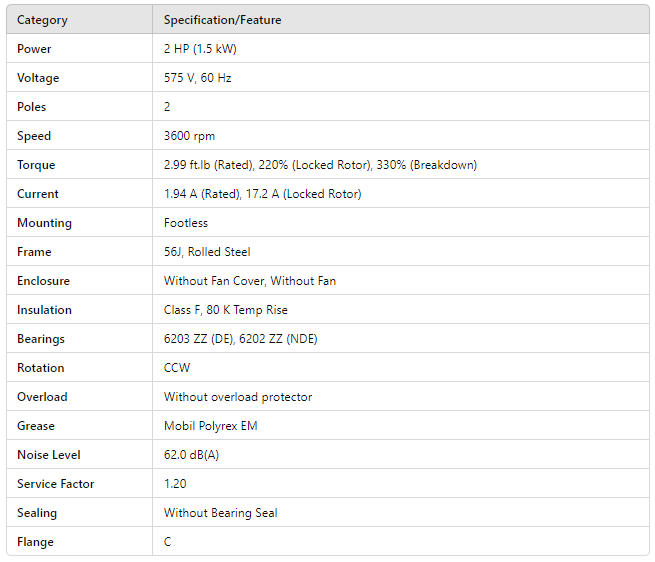Screen dimensions: 655x562
Task: Click the 'Without Bearing Seal' sealing cell
Action: (x=220, y=513)
